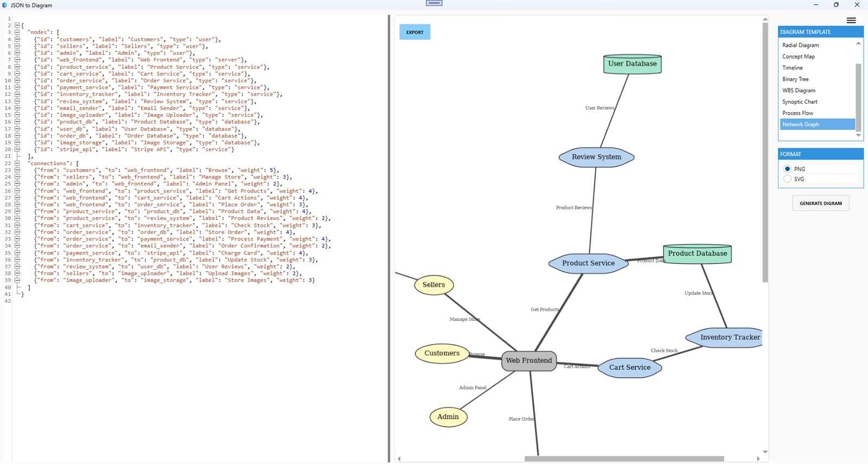Click the Web Frontend node

coord(529,360)
